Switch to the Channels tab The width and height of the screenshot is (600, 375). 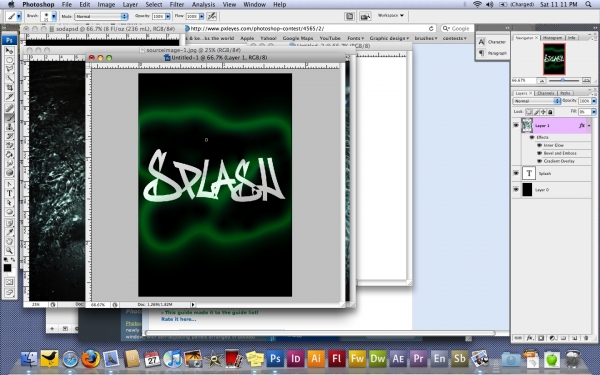(x=545, y=93)
